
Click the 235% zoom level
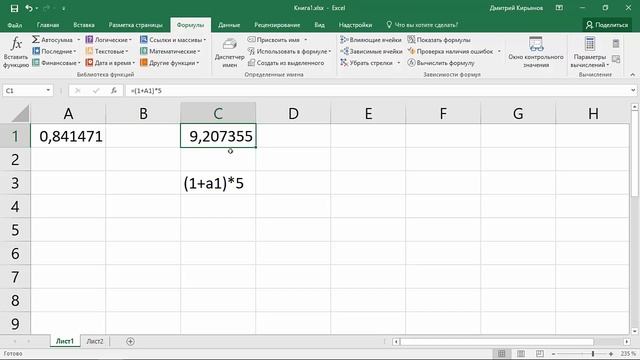point(629,354)
